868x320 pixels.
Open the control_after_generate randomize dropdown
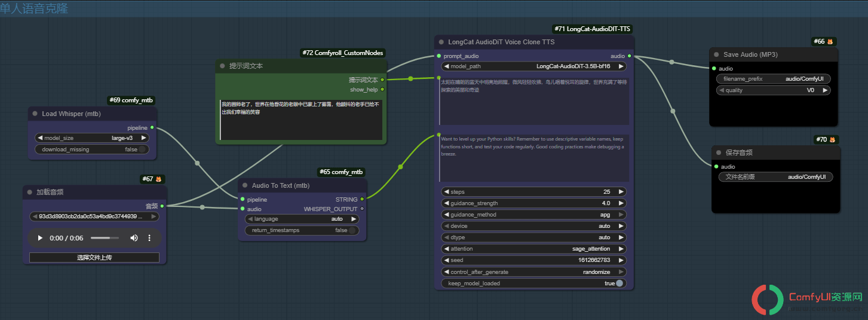pos(533,272)
